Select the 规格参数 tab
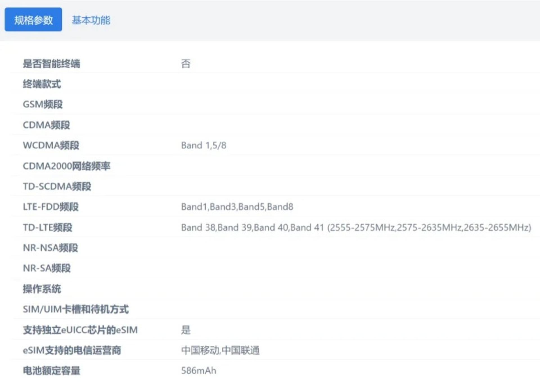 [x=33, y=19]
